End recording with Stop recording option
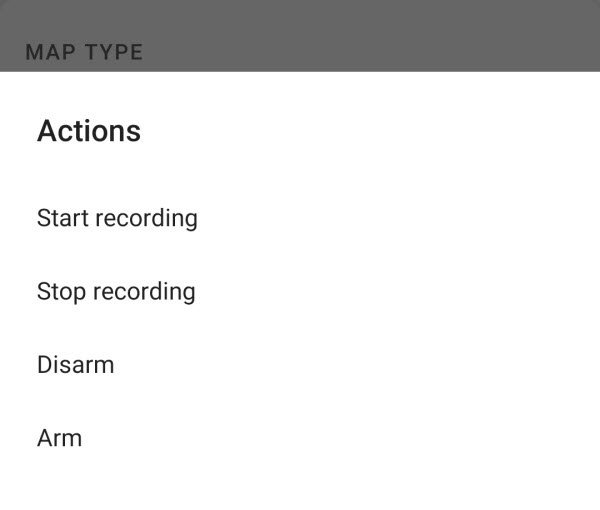The width and height of the screenshot is (600, 510). click(x=116, y=292)
